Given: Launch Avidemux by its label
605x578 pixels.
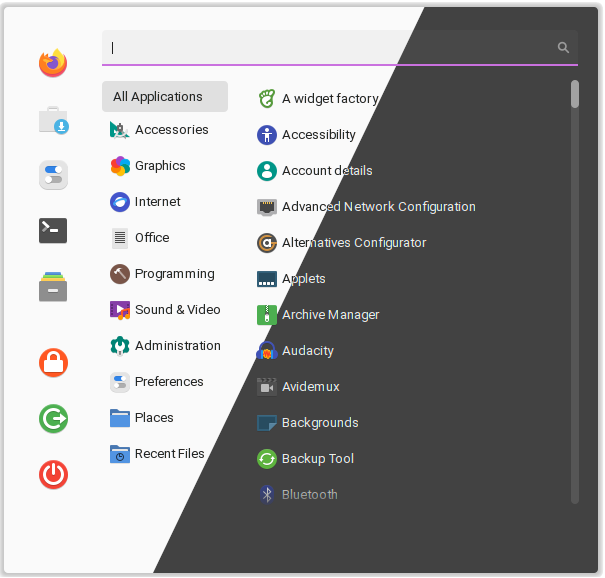Looking at the screenshot, I should click(311, 387).
